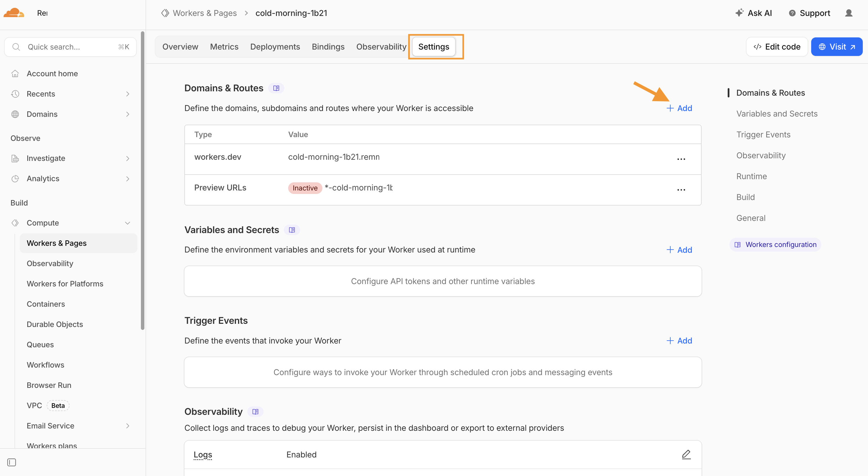The width and height of the screenshot is (868, 476).
Task: Open VPC Beta in sidebar
Action: pyautogui.click(x=48, y=406)
